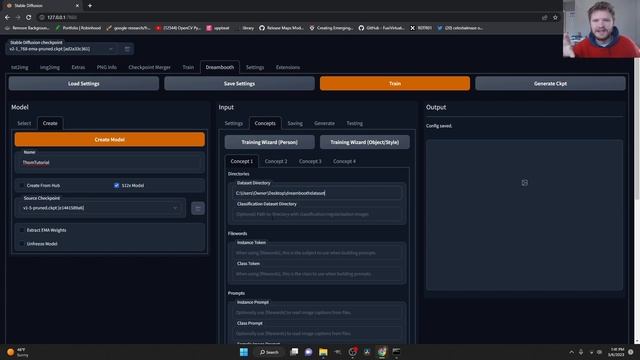This screenshot has height=360, width=640.
Task: Click the model Name input field
Action: coord(109,162)
